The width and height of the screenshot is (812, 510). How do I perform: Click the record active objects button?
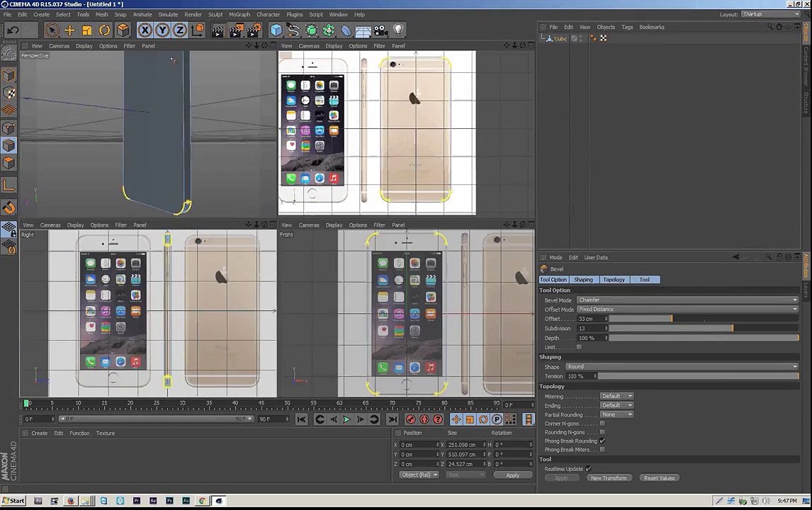tap(410, 419)
